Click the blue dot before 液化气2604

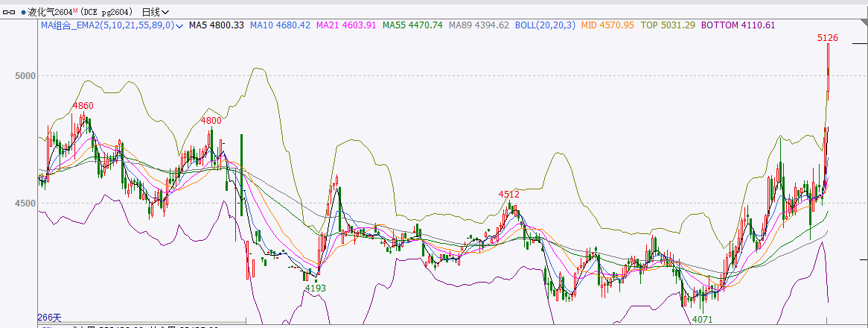(24, 12)
